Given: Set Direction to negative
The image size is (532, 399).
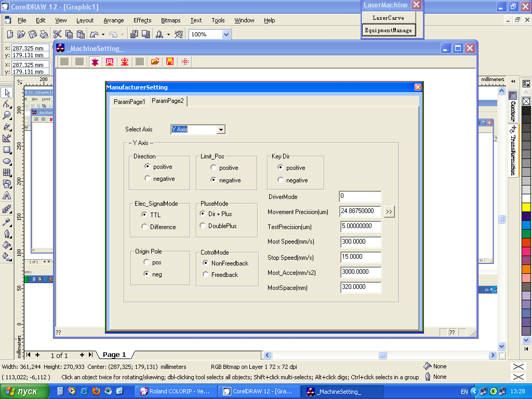Looking at the screenshot, I should tap(148, 179).
